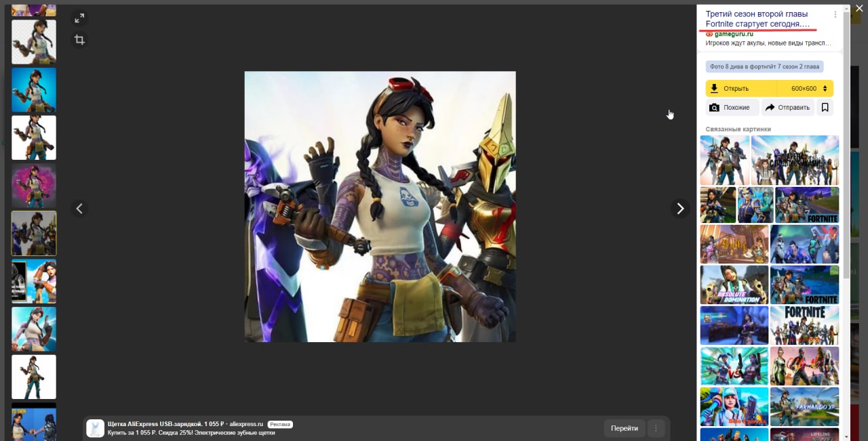Open related image 'ABSOLUTE DOMINATION'
868x441 pixels.
click(734, 285)
